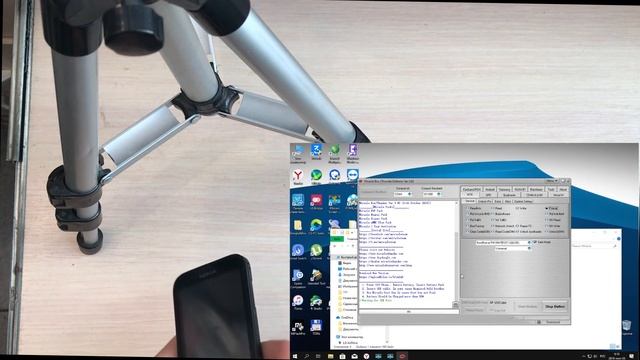Open Mail app from the taskbar
This screenshot has height=360, width=640.
click(354, 356)
